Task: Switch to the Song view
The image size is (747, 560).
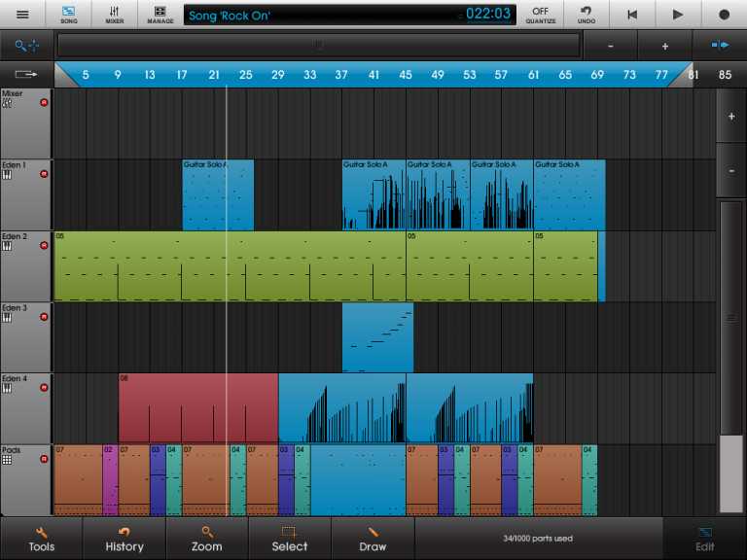Action: tap(69, 15)
